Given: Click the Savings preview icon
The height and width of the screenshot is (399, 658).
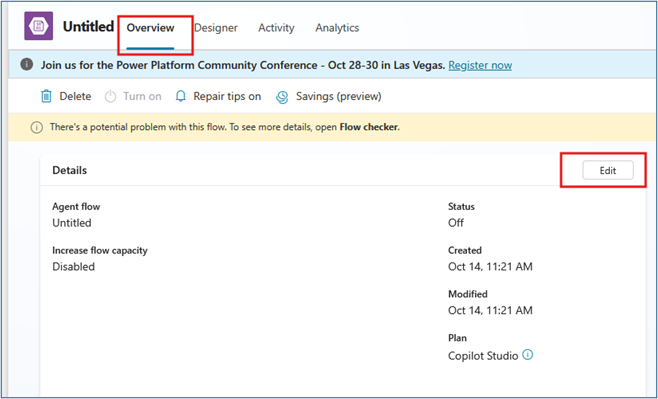Looking at the screenshot, I should click(x=282, y=97).
